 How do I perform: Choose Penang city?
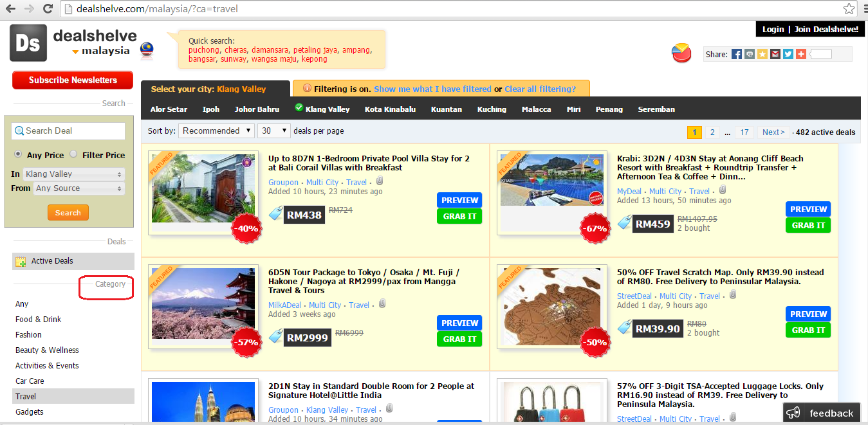pos(609,109)
